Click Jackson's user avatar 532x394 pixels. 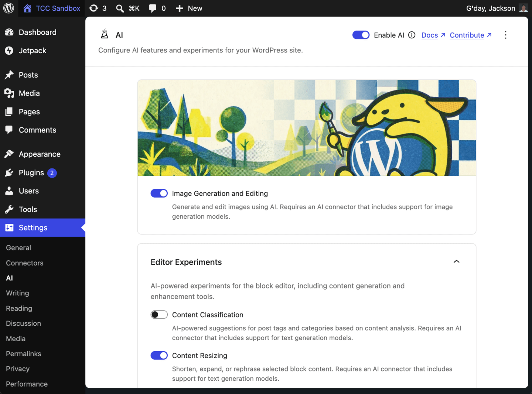tap(523, 8)
